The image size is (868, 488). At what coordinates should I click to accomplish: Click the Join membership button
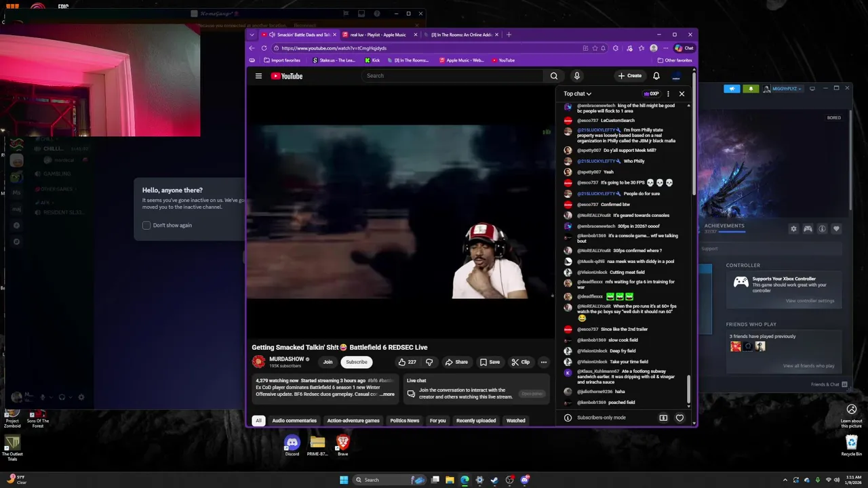click(328, 362)
